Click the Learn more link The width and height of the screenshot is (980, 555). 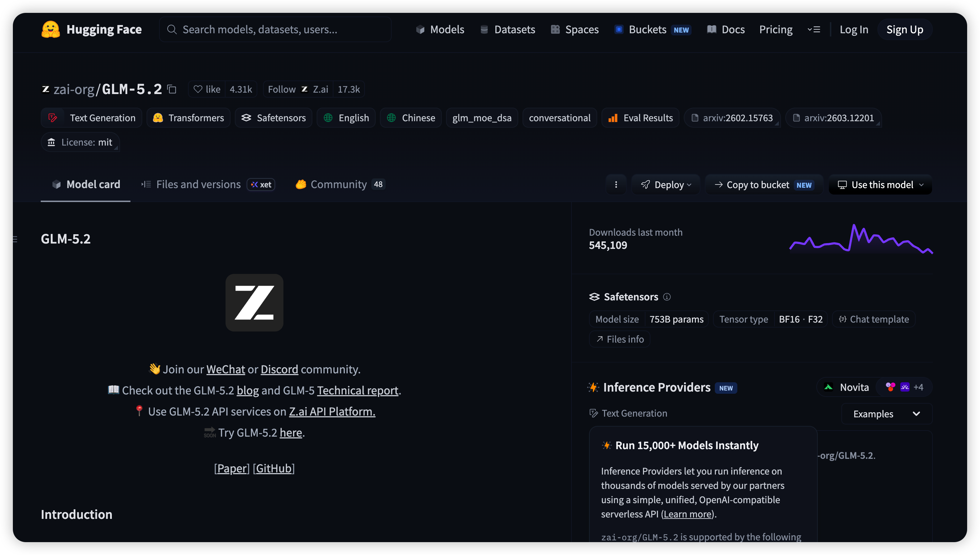point(687,514)
